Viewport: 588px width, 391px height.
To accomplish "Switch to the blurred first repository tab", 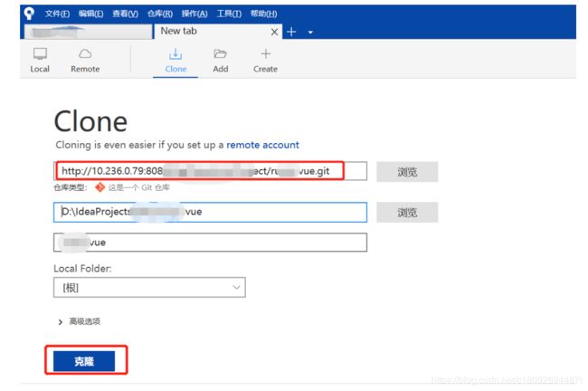I will (89, 32).
